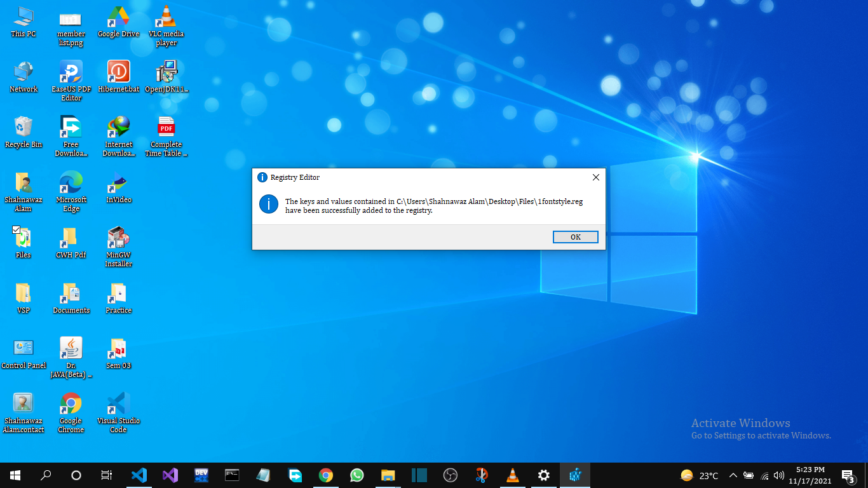Screen dimensions: 868x488
Task: Select VLC media player desktop shortcut
Action: click(x=166, y=27)
